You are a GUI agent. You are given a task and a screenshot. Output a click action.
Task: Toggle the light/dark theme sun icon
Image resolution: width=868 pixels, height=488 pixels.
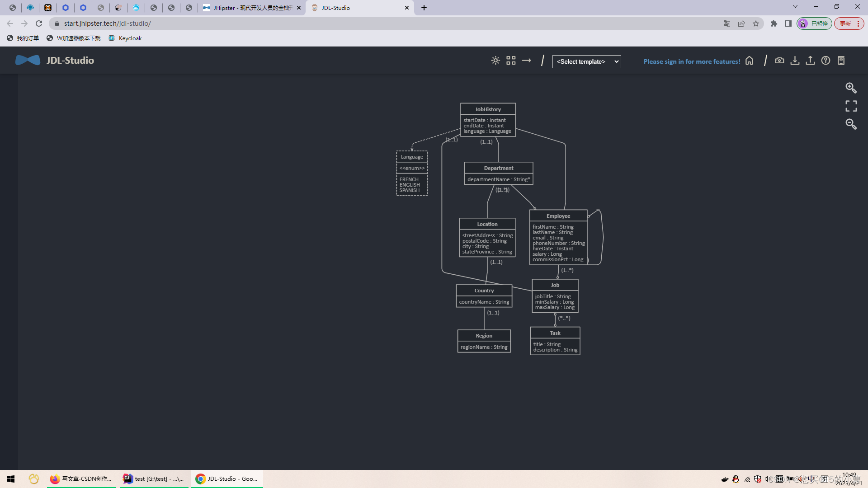pos(495,61)
